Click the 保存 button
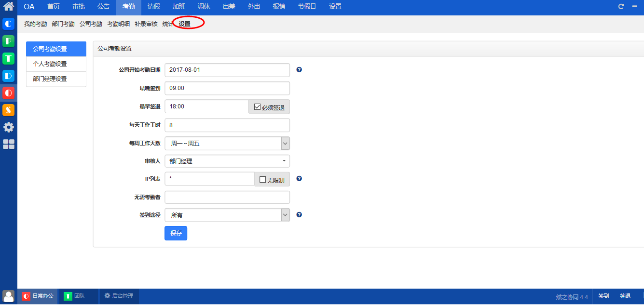The image size is (644, 305). 176,233
